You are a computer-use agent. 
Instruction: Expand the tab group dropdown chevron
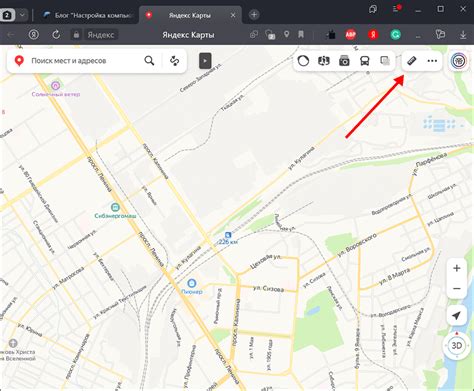[x=22, y=15]
